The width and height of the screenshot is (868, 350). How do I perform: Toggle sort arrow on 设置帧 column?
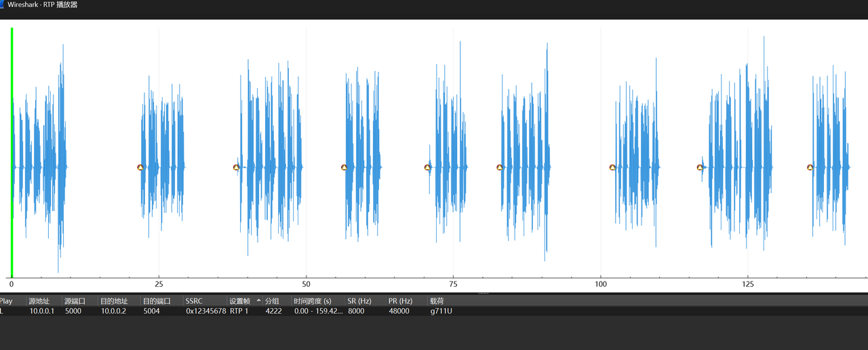(x=258, y=300)
